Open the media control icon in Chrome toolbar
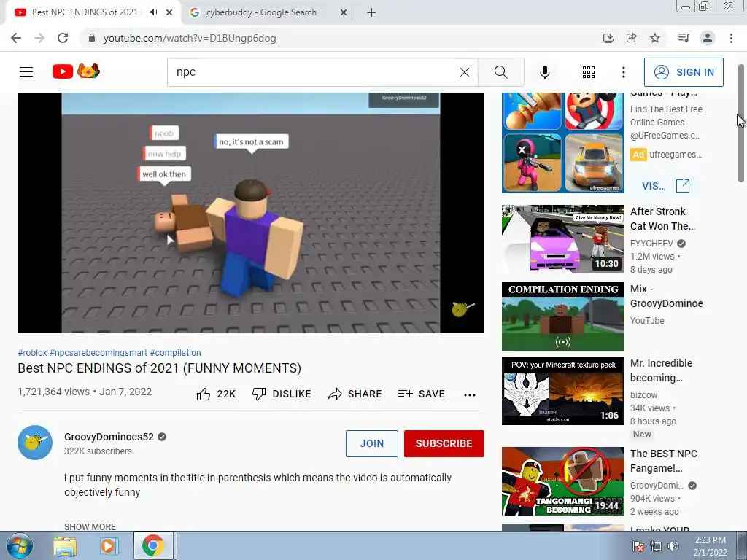This screenshot has width=747, height=560. pos(684,38)
